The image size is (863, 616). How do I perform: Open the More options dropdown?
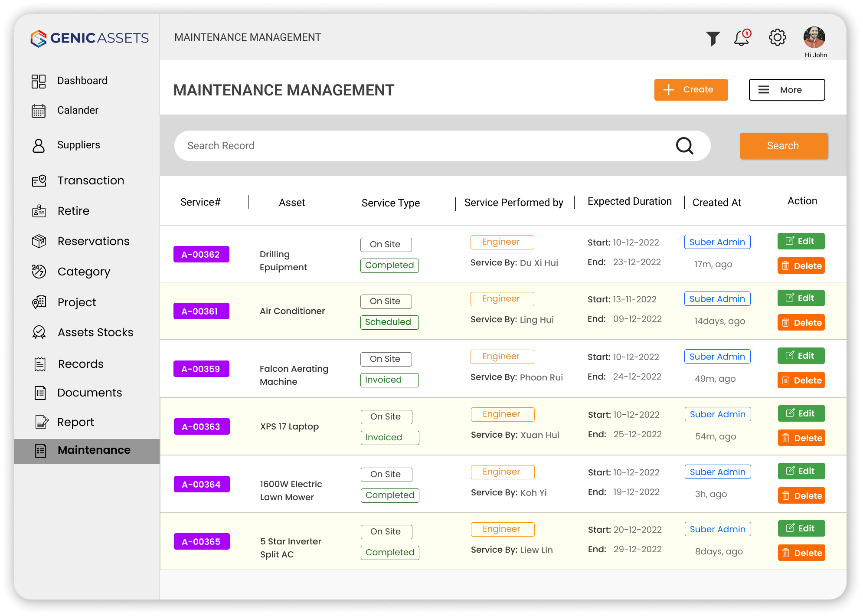(x=786, y=90)
